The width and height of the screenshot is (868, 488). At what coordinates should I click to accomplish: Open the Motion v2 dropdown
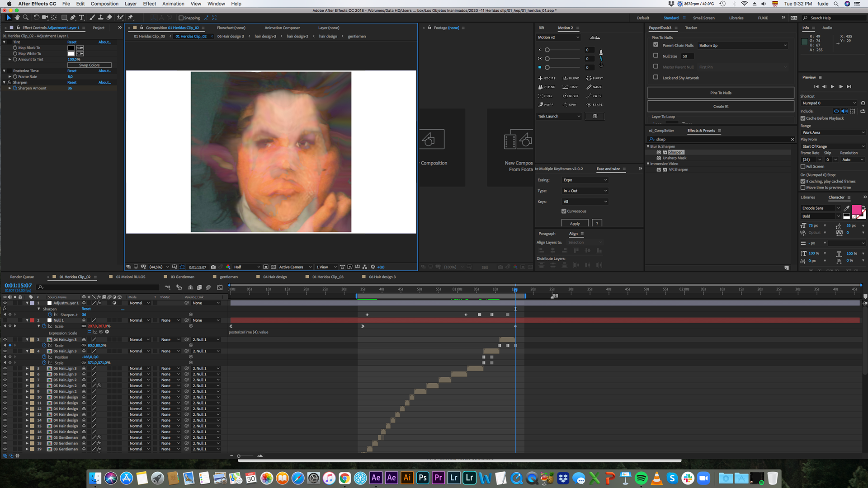(x=558, y=38)
